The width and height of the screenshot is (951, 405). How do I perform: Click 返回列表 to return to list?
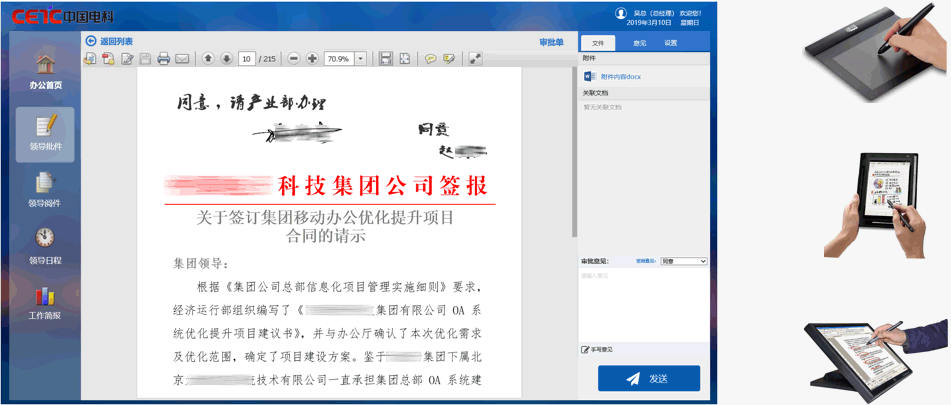click(116, 41)
